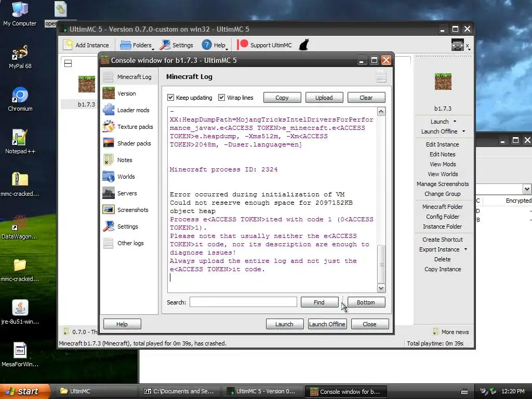Switch to UltimMC folder taskbar item
Image resolution: width=532 pixels, height=399 pixels.
[95, 392]
